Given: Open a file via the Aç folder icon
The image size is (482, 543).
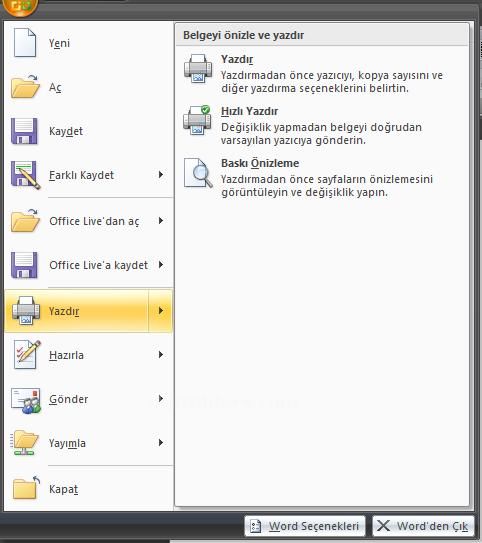Looking at the screenshot, I should (25, 87).
